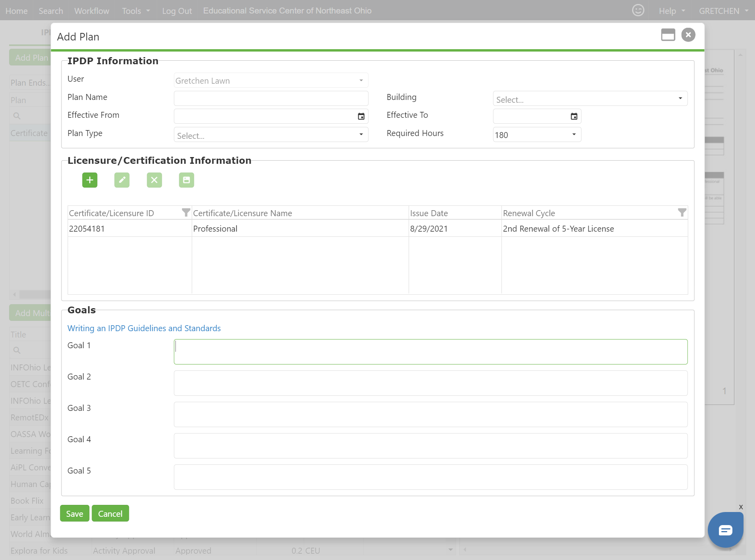Open the Building dropdown
The width and height of the screenshot is (755, 560).
[x=590, y=98]
